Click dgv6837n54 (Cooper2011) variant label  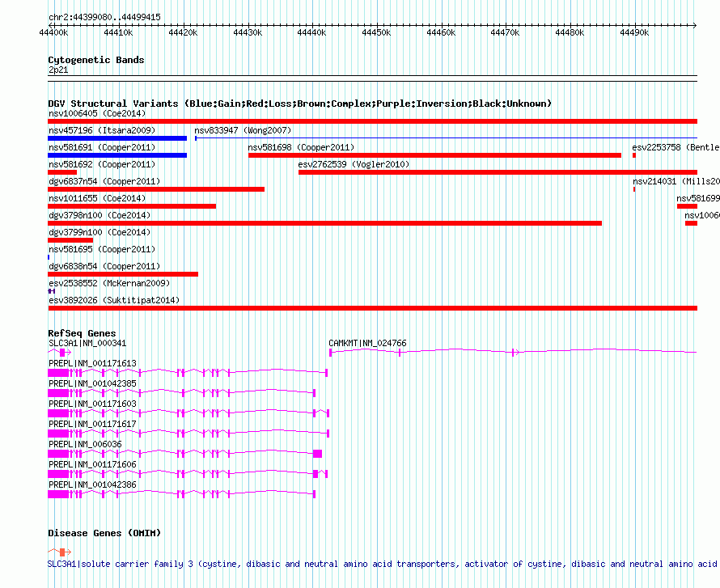[104, 181]
